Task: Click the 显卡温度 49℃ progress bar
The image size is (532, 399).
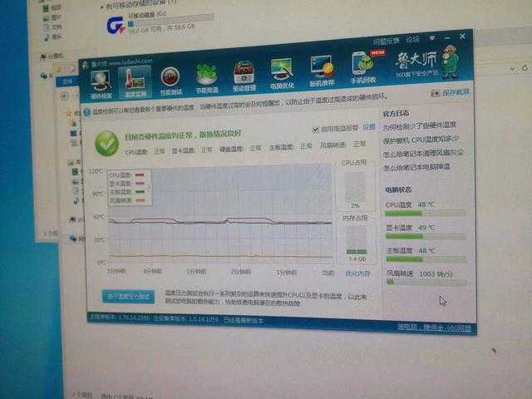Action: coord(426,236)
